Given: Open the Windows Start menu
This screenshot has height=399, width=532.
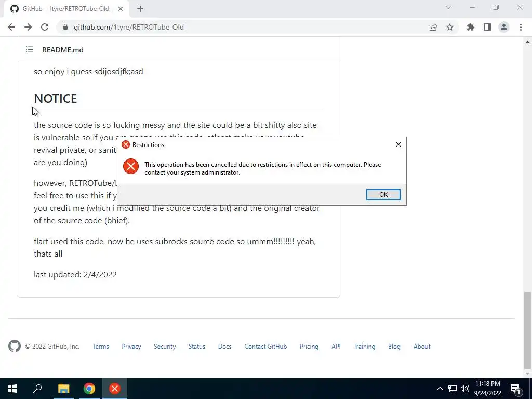Looking at the screenshot, I should [x=12, y=389].
